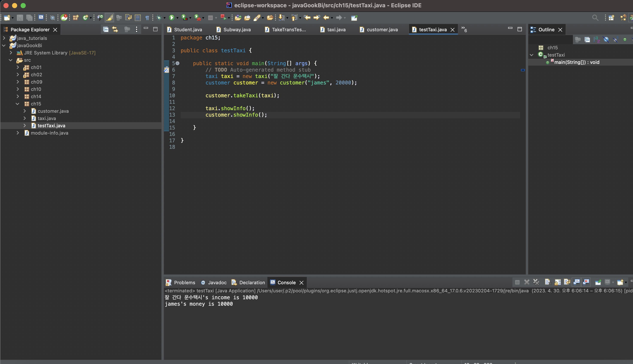Image resolution: width=633 pixels, height=364 pixels.
Task: Open the Problems tab
Action: (x=184, y=283)
